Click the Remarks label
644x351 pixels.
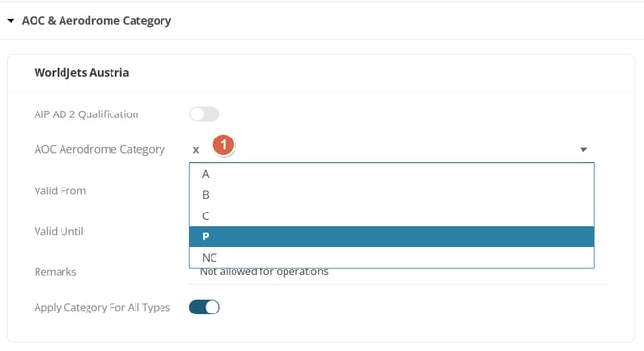click(55, 272)
